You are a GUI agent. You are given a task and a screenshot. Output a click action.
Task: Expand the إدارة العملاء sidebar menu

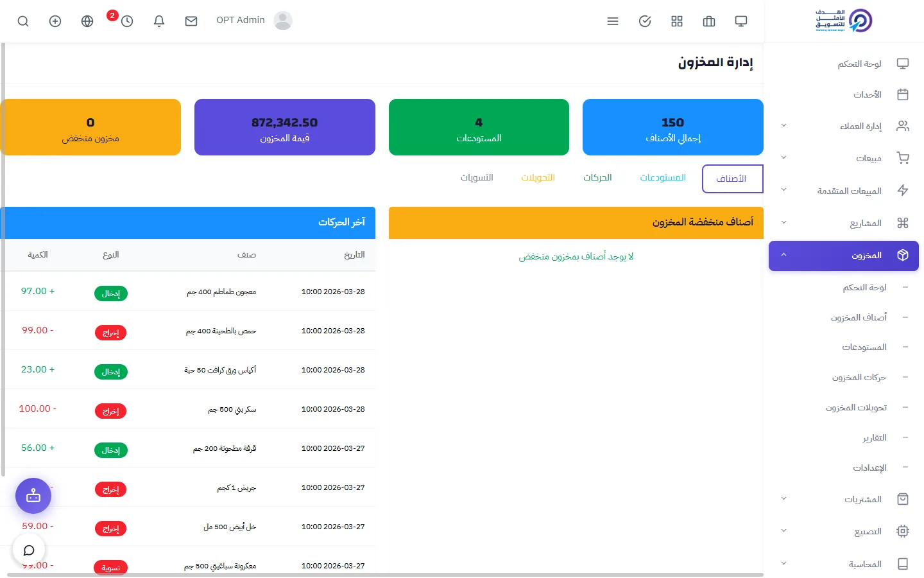click(x=844, y=126)
